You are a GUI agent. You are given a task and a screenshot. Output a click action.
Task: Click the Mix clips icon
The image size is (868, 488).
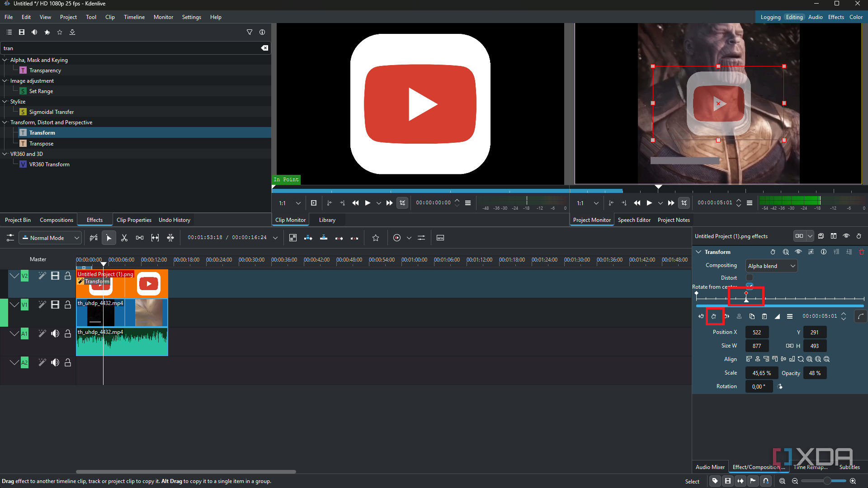tap(293, 238)
